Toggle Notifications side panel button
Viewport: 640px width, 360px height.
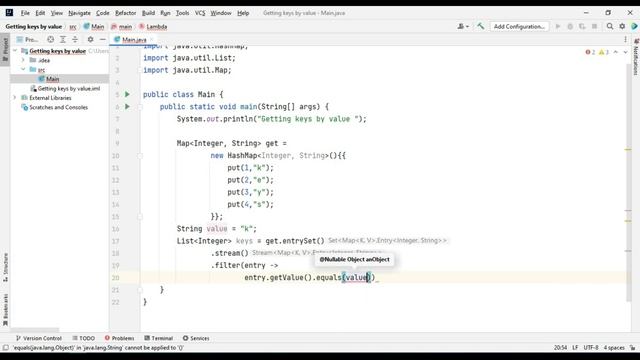tap(636, 57)
